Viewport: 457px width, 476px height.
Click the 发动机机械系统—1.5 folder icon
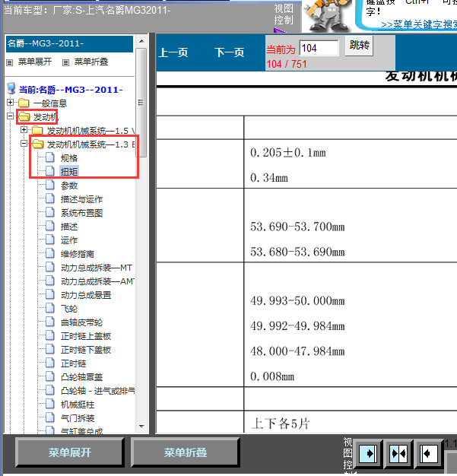pyautogui.click(x=38, y=131)
